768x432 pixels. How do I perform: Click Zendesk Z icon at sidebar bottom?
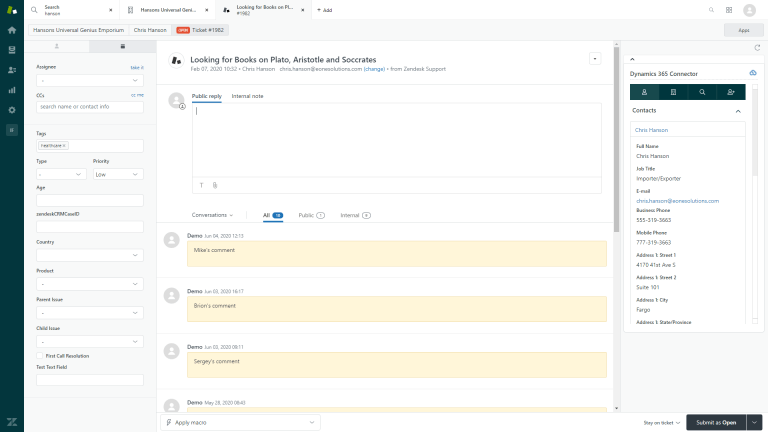[12, 422]
